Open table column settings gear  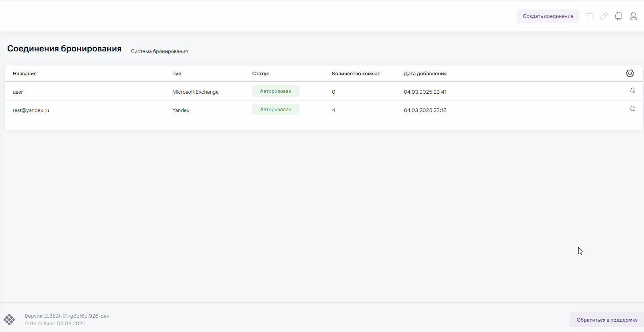click(x=630, y=73)
